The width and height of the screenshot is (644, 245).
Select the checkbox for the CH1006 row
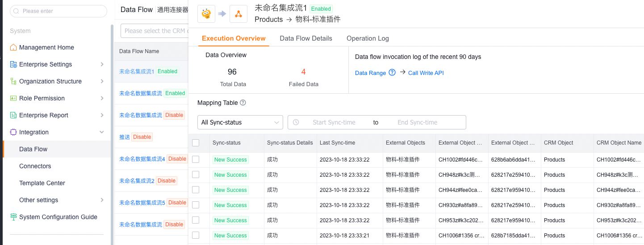196,235
